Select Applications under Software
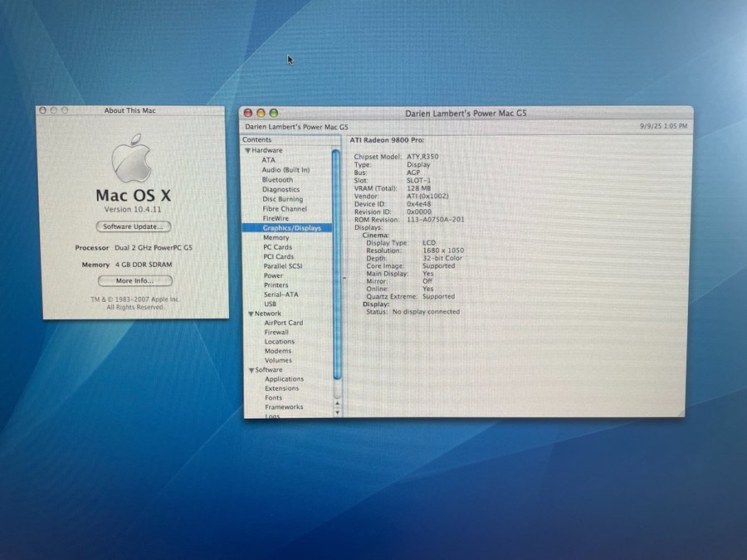The image size is (747, 560). click(284, 379)
